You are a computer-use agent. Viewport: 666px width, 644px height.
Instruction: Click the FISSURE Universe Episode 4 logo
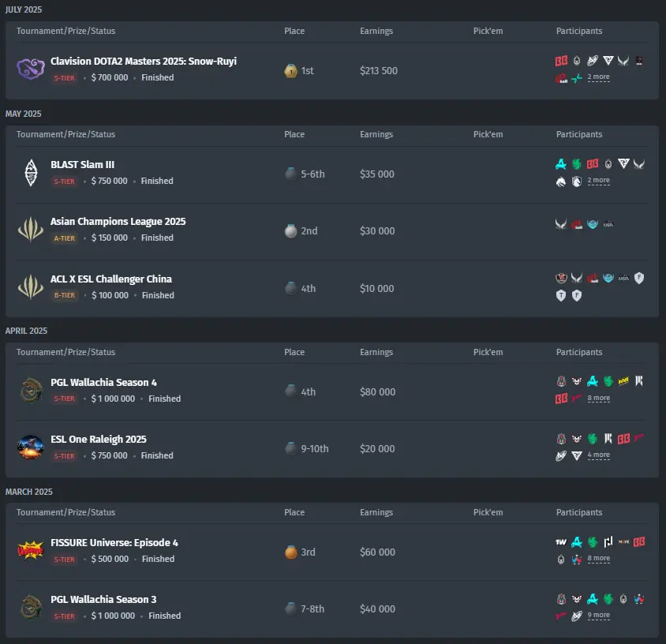31,551
